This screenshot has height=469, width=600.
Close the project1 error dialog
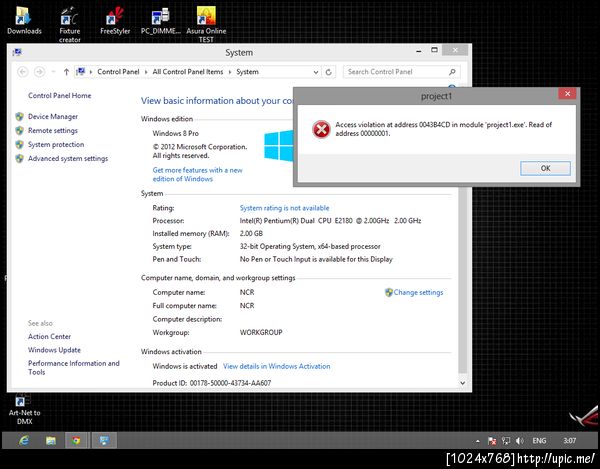click(567, 94)
